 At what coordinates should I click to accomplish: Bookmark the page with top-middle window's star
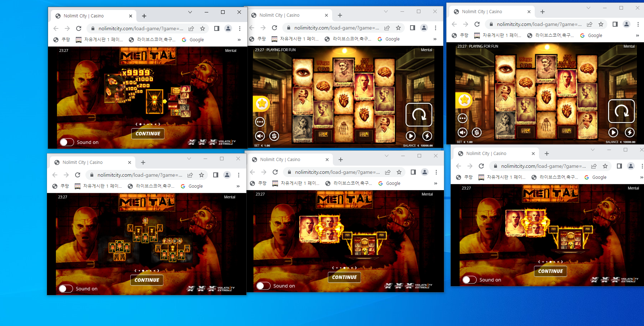(x=398, y=28)
